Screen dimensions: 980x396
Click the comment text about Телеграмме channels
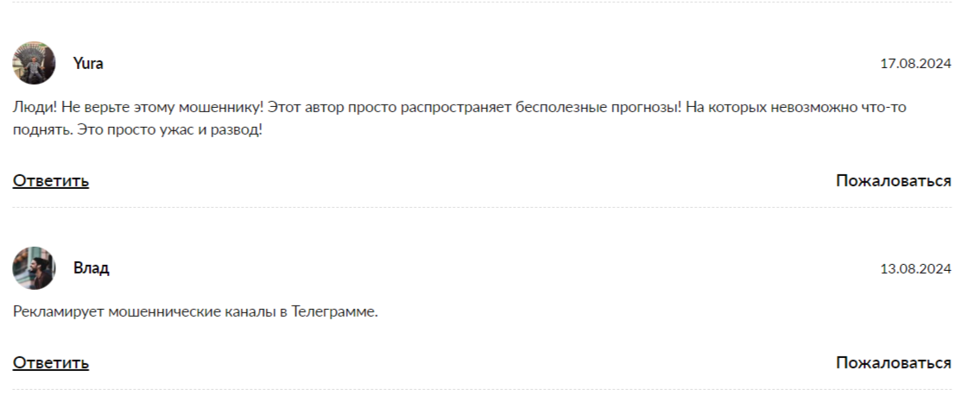click(196, 311)
